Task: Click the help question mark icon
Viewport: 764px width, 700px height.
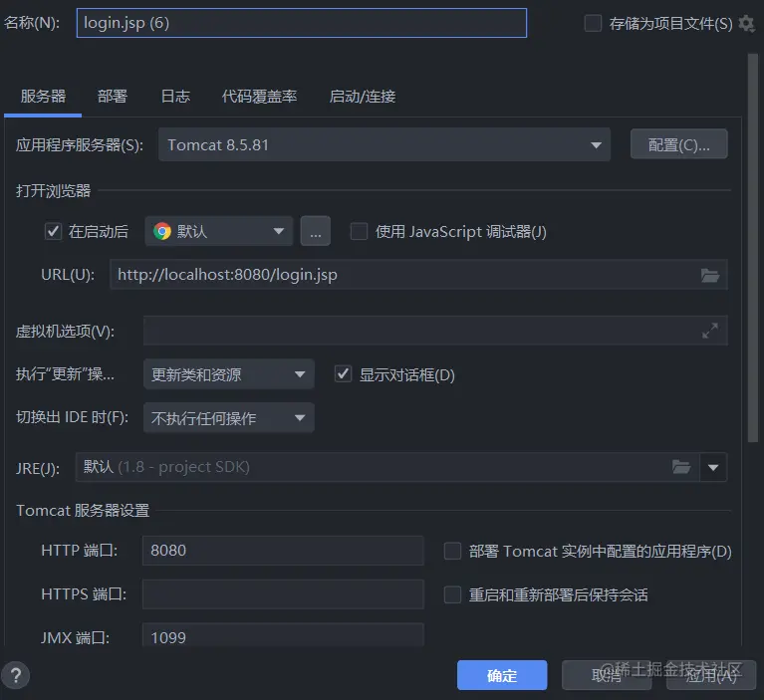Action: tap(16, 676)
